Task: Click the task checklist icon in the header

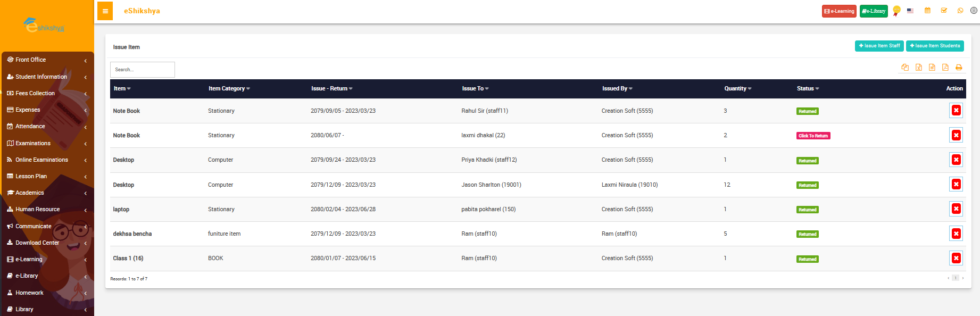Action: tap(944, 11)
